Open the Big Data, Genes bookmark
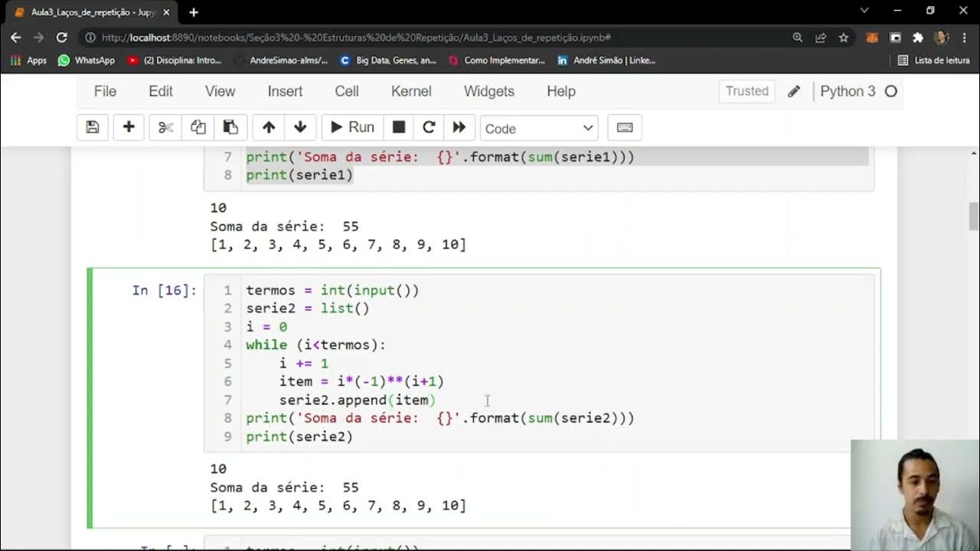 pos(388,60)
